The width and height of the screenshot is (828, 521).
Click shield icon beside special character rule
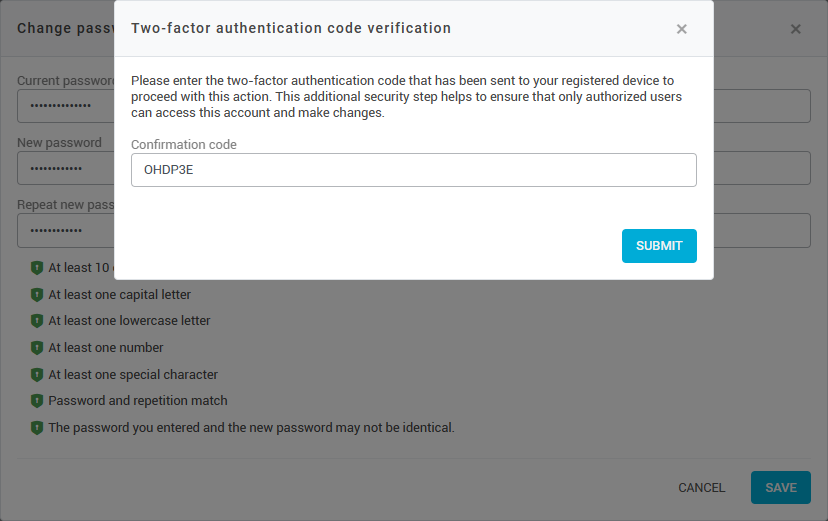tap(37, 375)
